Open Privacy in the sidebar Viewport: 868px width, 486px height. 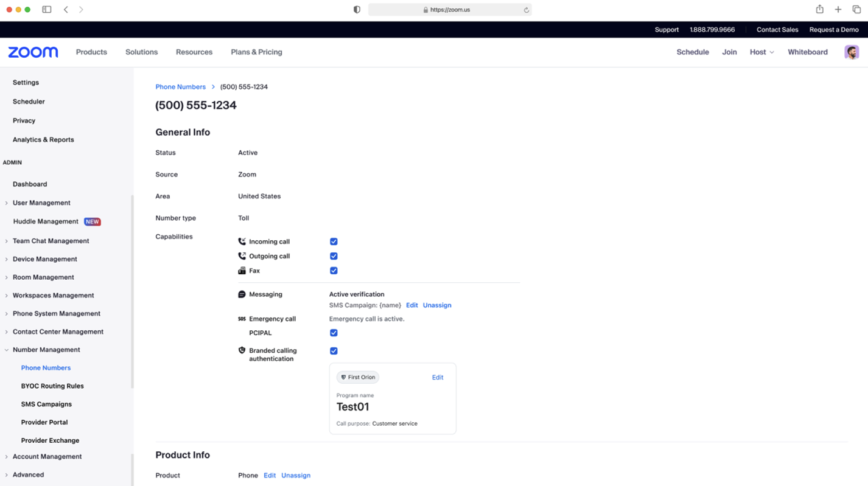(x=24, y=121)
